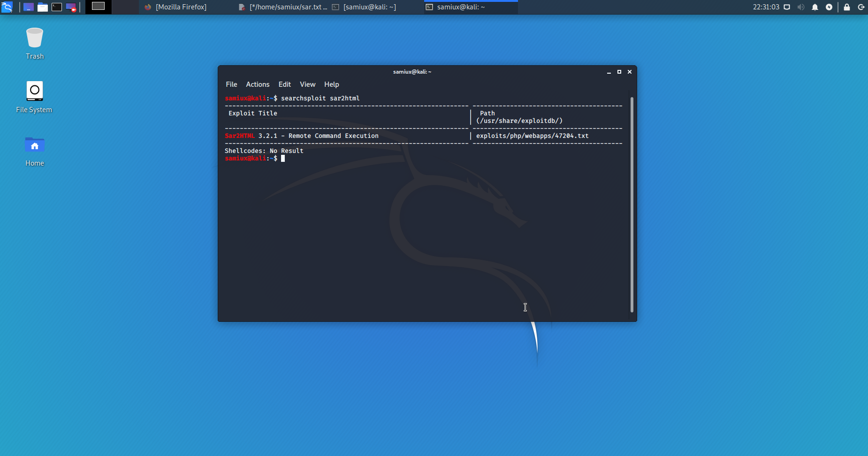This screenshot has width=868, height=456.
Task: Click the 'searchsploit sar2html' command text
Action: [320, 98]
